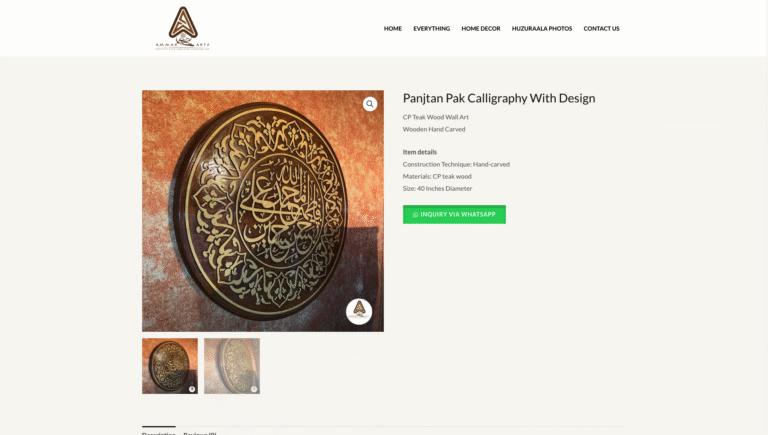Switch to the Reviews (0) tab
This screenshot has width=768, height=435.
click(200, 433)
